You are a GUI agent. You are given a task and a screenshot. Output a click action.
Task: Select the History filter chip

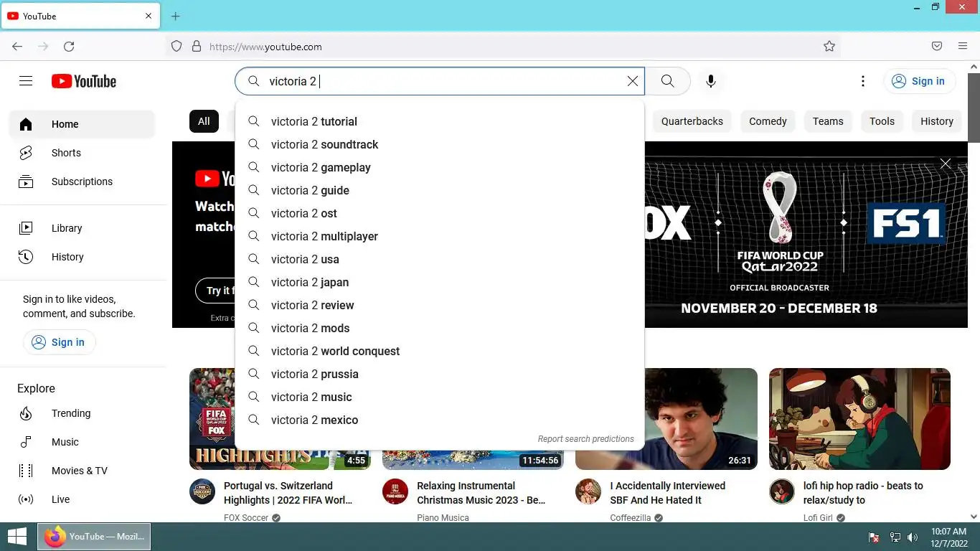tap(937, 121)
